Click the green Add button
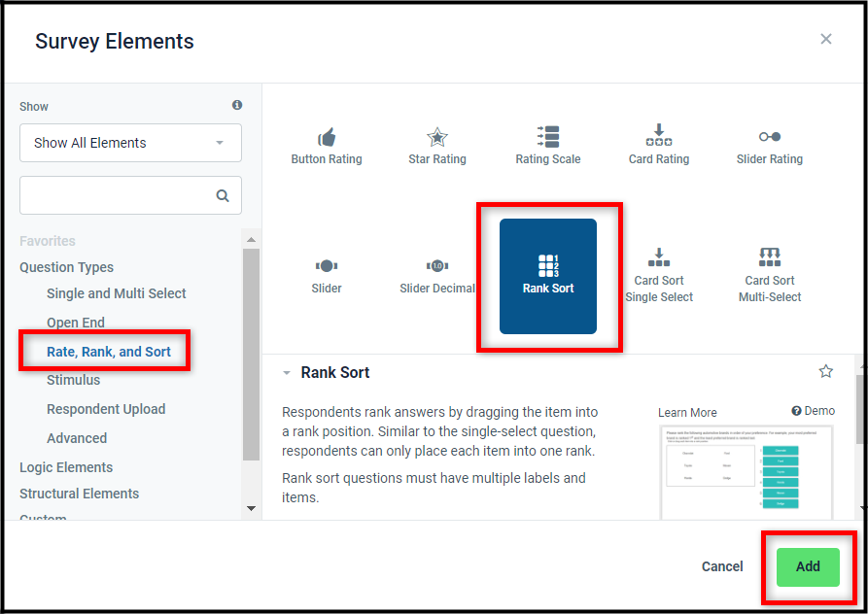Image resolution: width=868 pixels, height=614 pixels. 808,567
